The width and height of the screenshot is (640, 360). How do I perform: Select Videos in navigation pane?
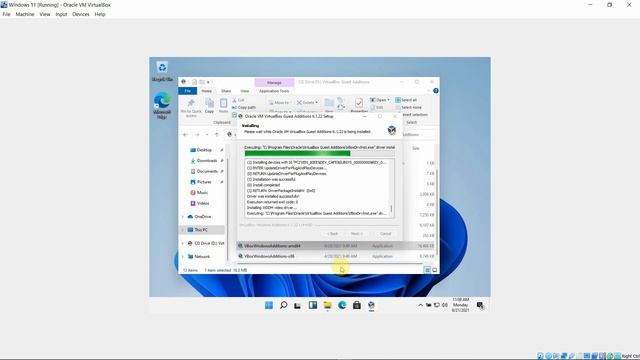pyautogui.click(x=200, y=203)
